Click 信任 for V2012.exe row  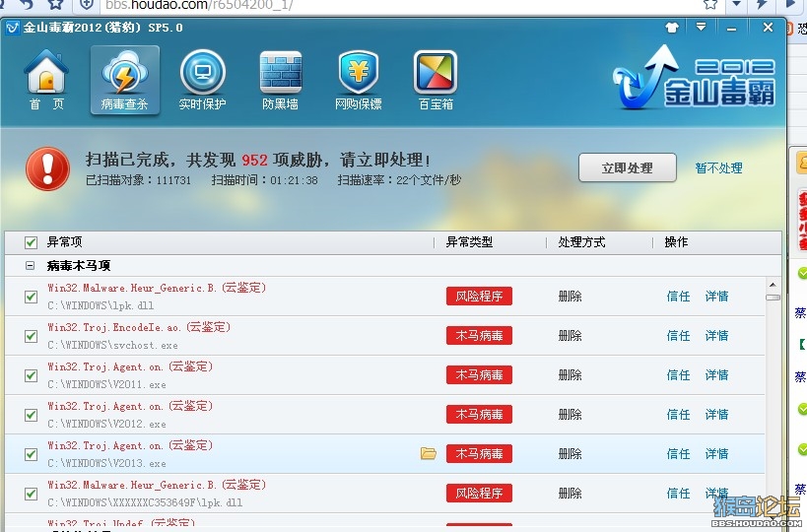point(678,414)
